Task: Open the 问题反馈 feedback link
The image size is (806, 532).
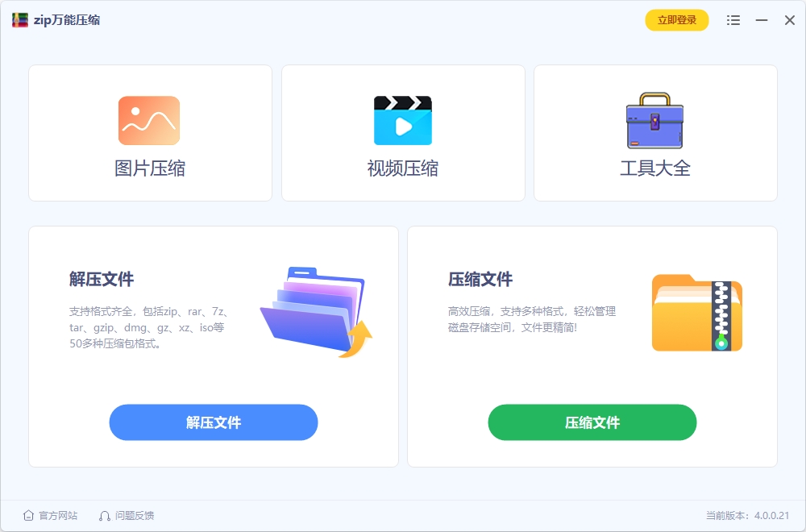Action: click(x=135, y=516)
